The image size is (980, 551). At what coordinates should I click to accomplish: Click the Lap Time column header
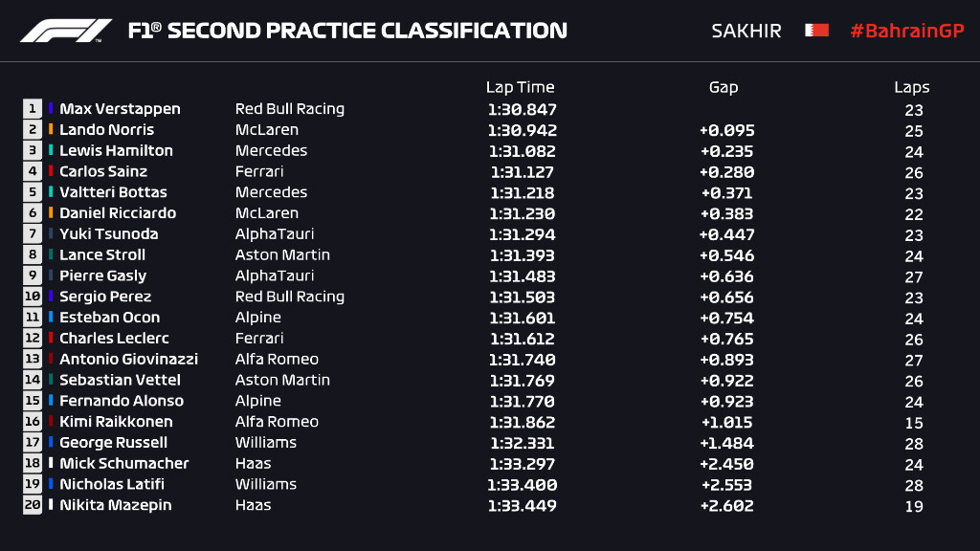(x=520, y=87)
